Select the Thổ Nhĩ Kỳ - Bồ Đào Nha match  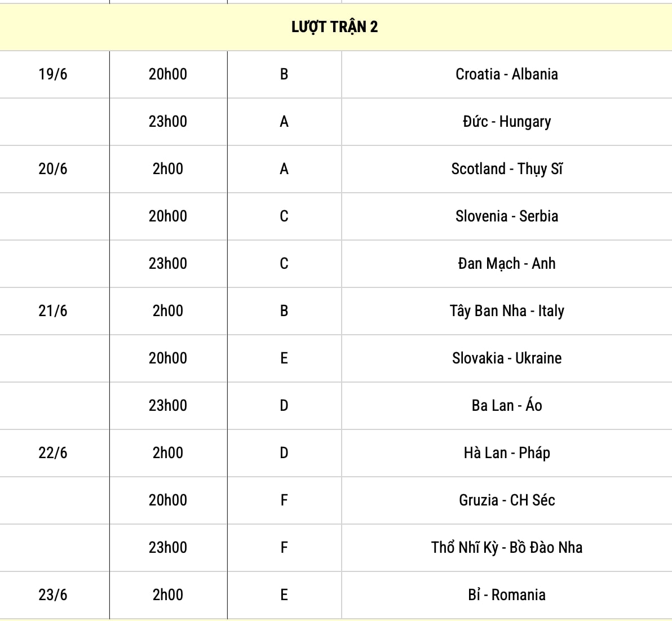[x=507, y=548]
